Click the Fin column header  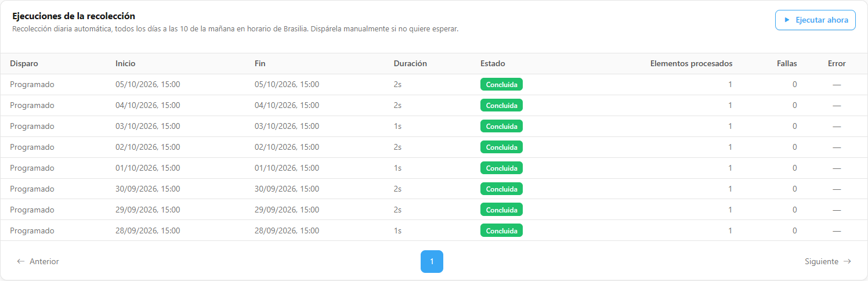(x=260, y=63)
